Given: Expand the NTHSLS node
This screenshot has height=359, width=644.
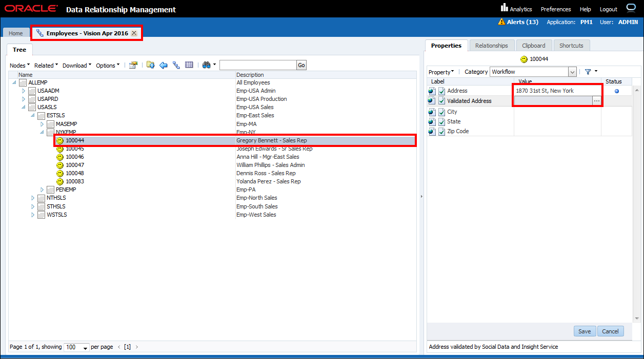Looking at the screenshot, I should click(33, 198).
